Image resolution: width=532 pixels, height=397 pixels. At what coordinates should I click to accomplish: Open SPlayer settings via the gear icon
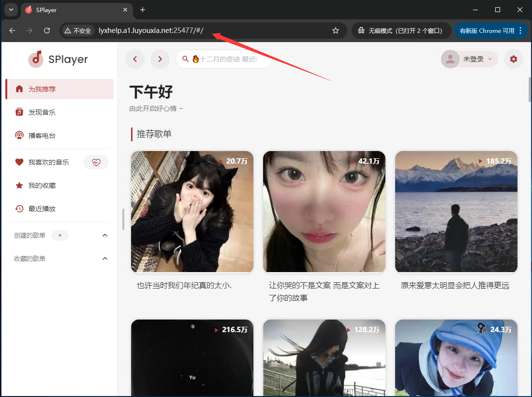click(x=514, y=59)
